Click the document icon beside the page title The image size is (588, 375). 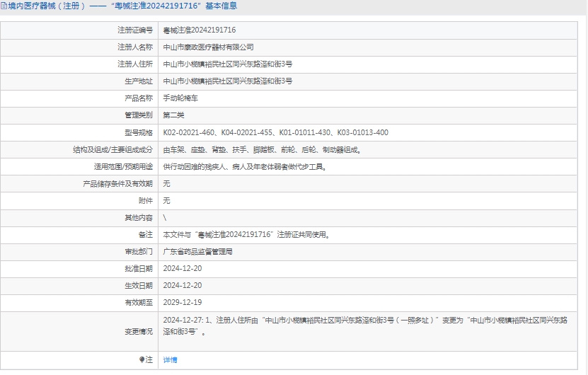coord(4,6)
